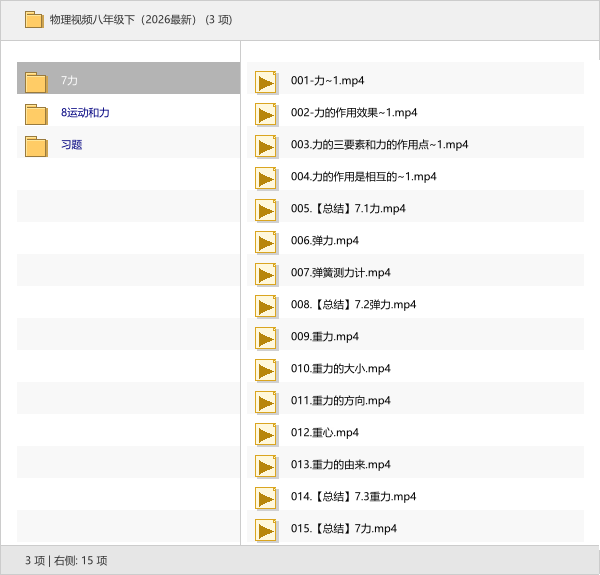Open the 习题 folder link
Screen dimensions: 600x575
pyautogui.click(x=71, y=145)
